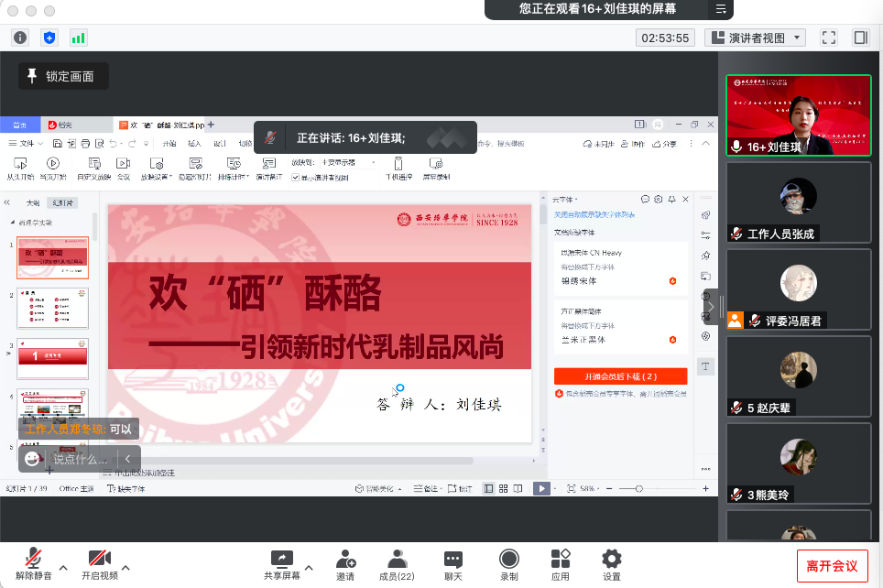Click the blue security shield icon

(x=49, y=38)
